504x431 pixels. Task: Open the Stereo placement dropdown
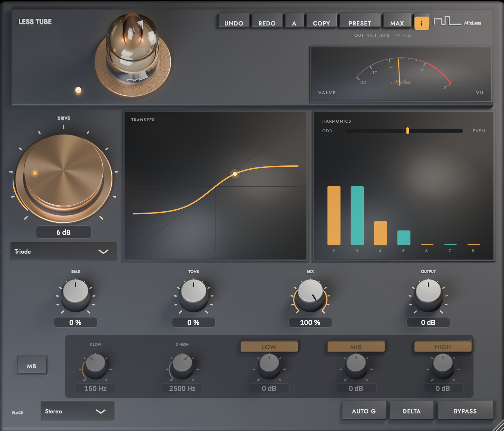point(78,411)
